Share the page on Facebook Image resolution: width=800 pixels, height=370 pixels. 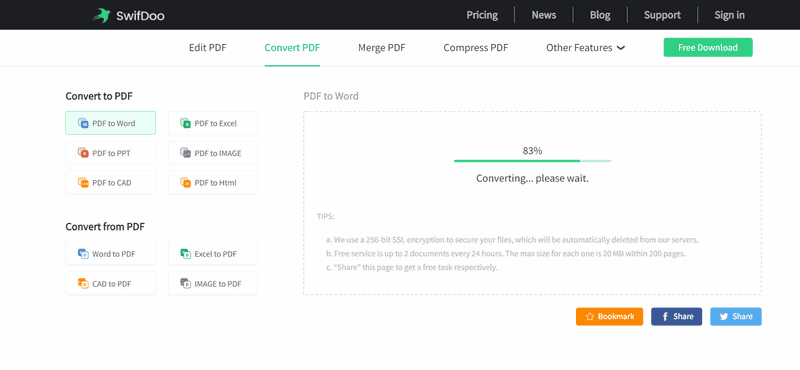pos(676,316)
